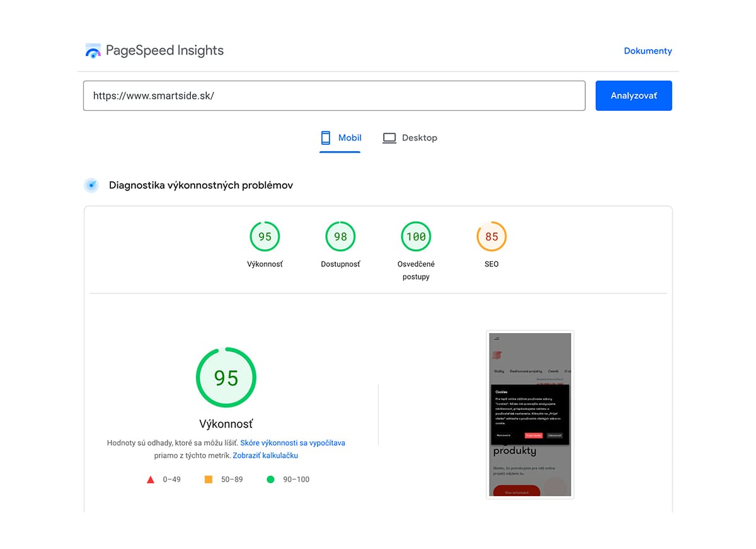Focus the URL field containing smartside.sk
The image size is (756, 549).
click(334, 96)
